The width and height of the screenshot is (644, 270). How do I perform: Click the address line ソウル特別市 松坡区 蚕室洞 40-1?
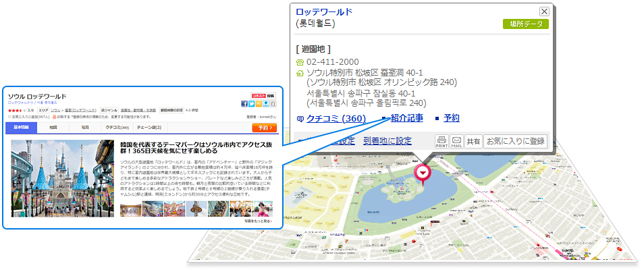click(x=365, y=73)
